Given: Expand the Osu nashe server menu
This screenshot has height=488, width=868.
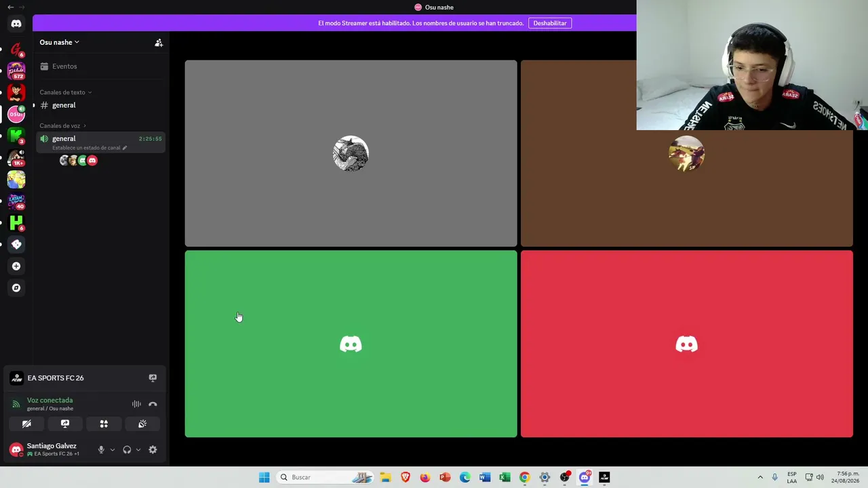Looking at the screenshot, I should 59,42.
